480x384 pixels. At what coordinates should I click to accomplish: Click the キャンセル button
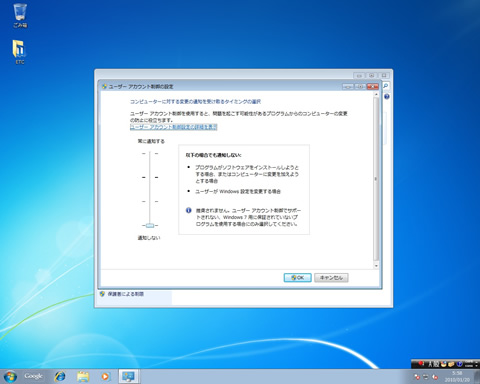pos(331,278)
